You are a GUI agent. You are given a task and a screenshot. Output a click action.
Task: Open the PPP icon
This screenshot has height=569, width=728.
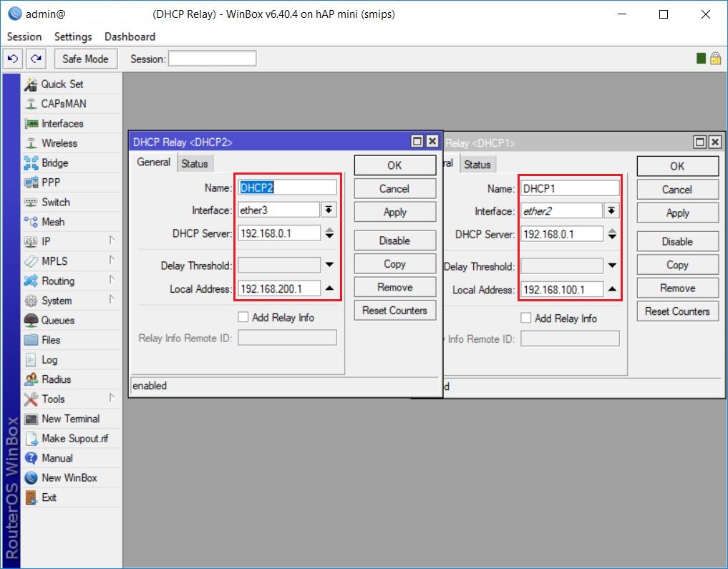click(x=31, y=183)
